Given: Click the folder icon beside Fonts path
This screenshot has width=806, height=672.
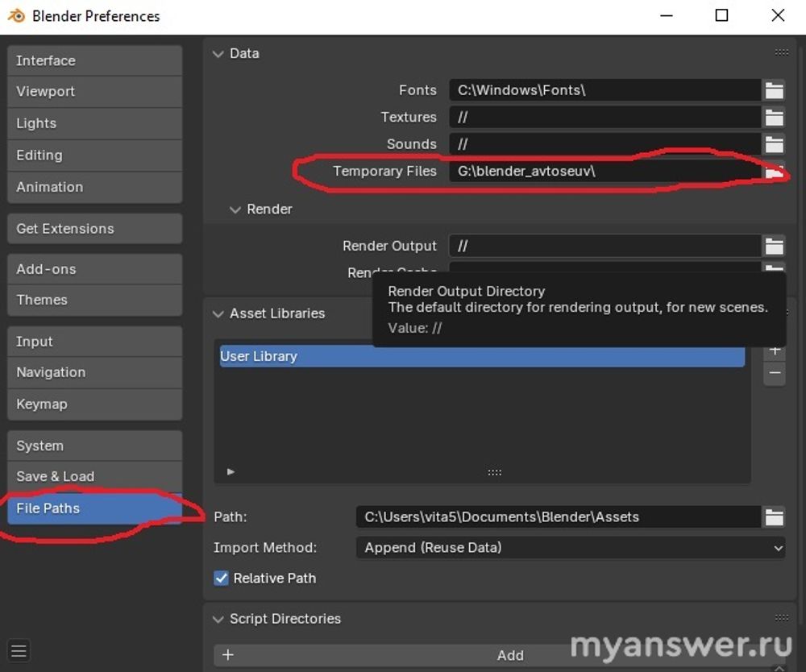Looking at the screenshot, I should tap(774, 90).
